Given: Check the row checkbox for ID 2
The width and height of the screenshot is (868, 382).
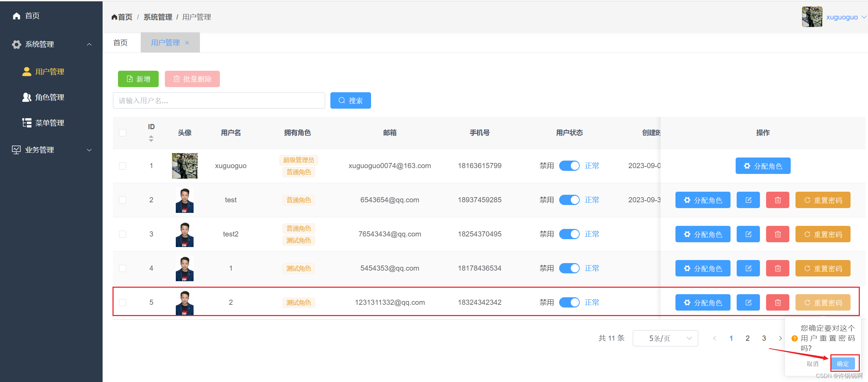Looking at the screenshot, I should pos(122,200).
